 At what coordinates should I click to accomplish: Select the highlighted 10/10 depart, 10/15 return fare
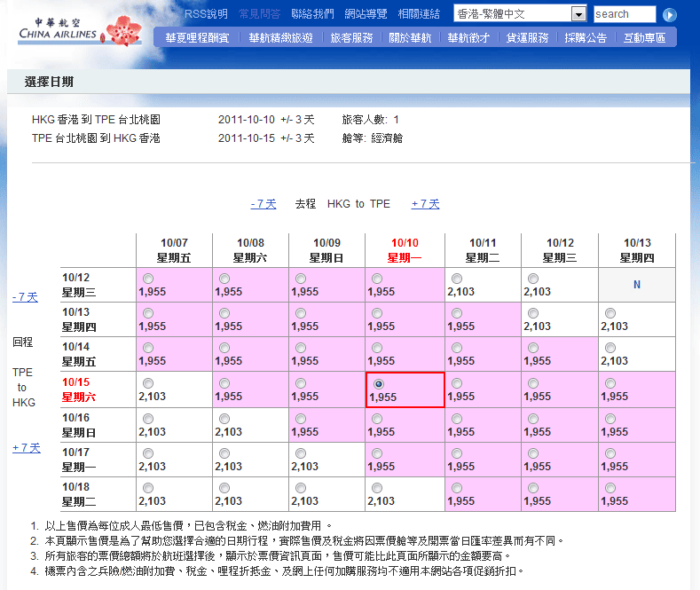[381, 383]
